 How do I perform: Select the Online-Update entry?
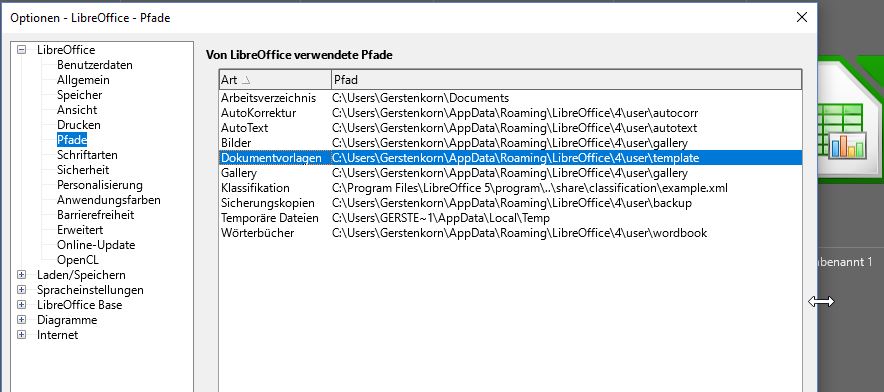coord(96,245)
